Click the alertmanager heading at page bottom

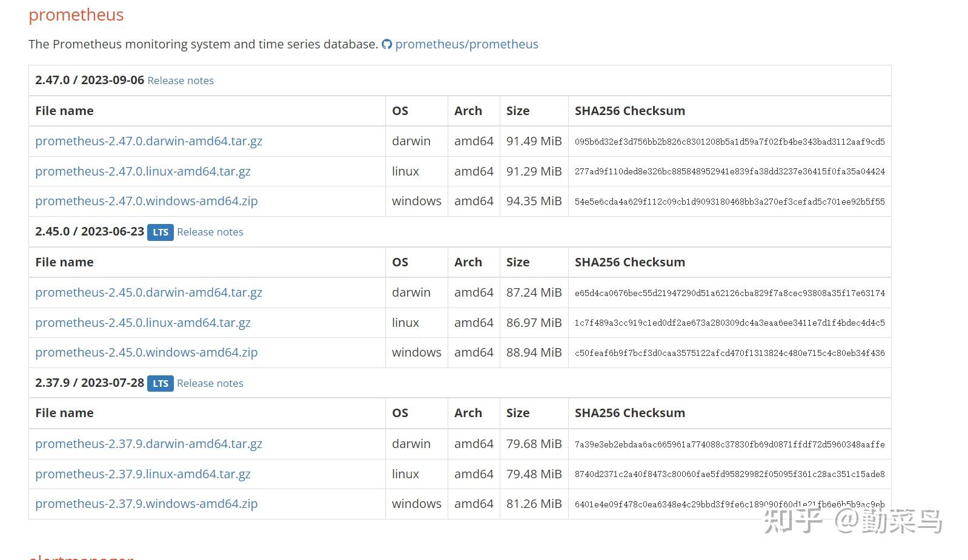coord(81,556)
